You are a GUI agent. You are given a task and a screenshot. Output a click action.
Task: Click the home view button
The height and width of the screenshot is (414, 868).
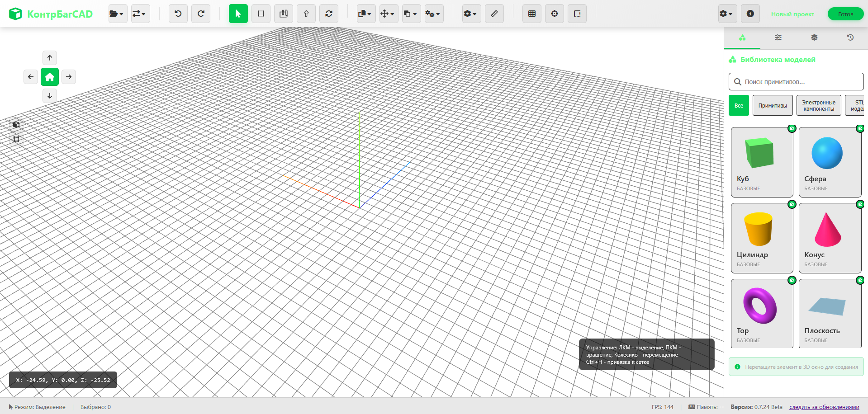(x=50, y=77)
